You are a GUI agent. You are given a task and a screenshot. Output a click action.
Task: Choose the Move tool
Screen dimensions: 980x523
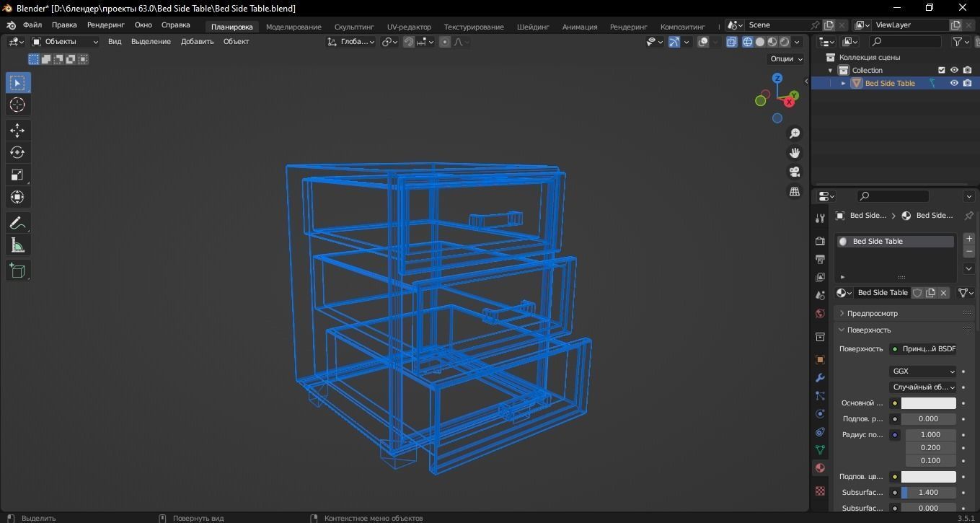pos(17,131)
